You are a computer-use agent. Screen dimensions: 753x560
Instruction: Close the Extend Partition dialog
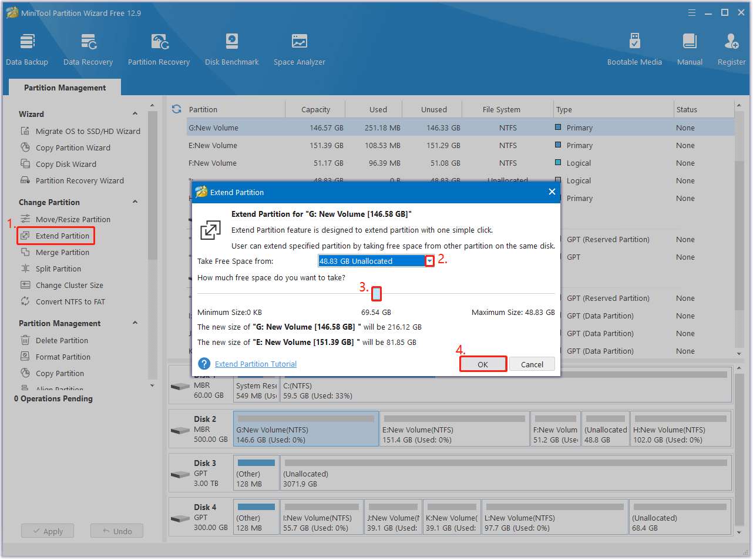coord(552,192)
